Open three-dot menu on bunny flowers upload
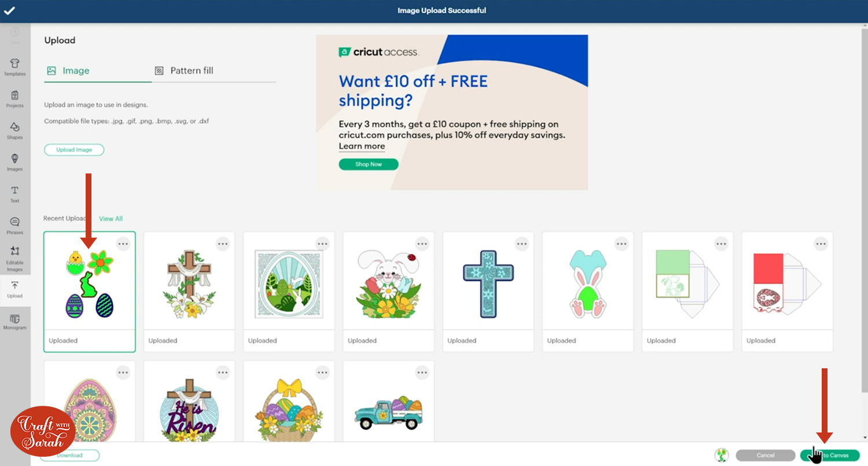This screenshot has height=466, width=868. coord(422,244)
